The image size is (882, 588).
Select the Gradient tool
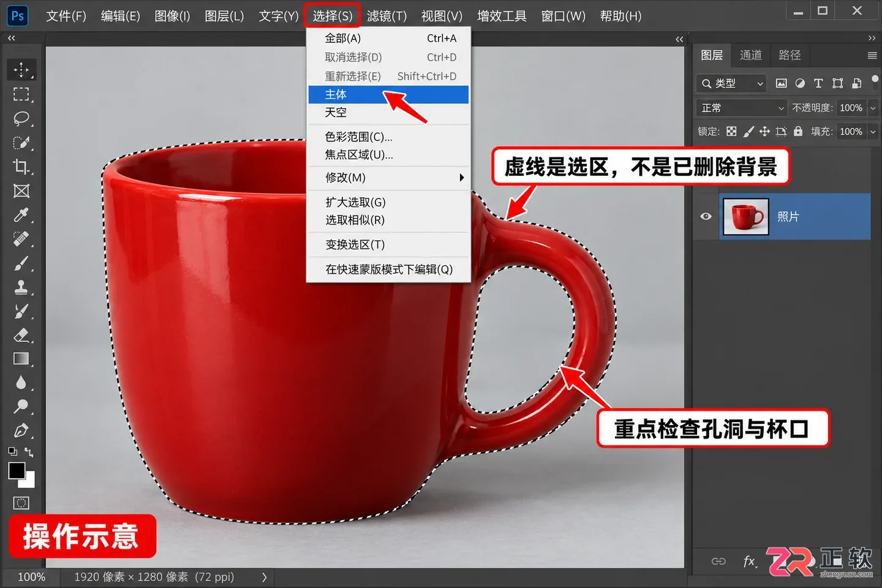coord(21,359)
